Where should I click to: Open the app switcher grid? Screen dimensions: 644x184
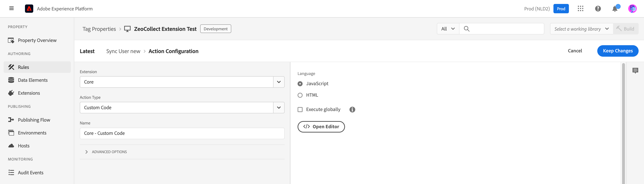(581, 8)
